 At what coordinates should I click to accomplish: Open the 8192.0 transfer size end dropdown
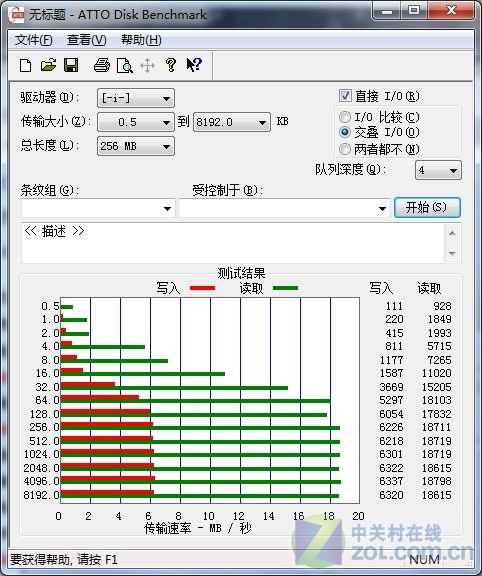tap(231, 122)
